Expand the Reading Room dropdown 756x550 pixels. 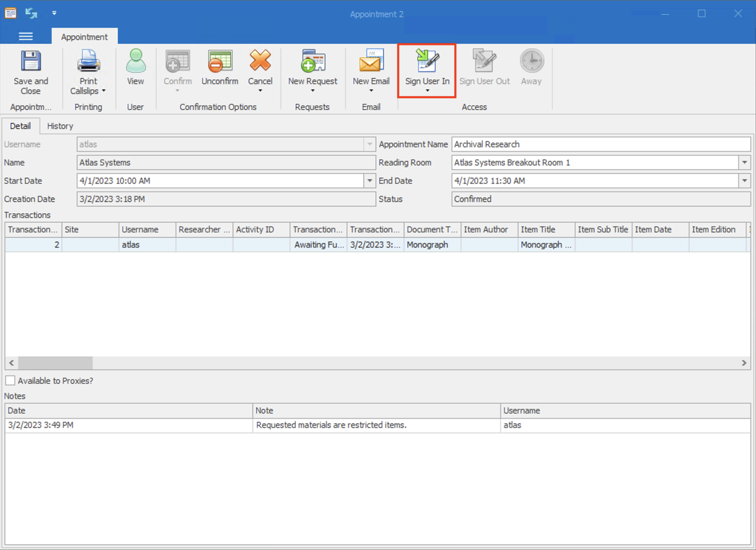pyautogui.click(x=744, y=162)
